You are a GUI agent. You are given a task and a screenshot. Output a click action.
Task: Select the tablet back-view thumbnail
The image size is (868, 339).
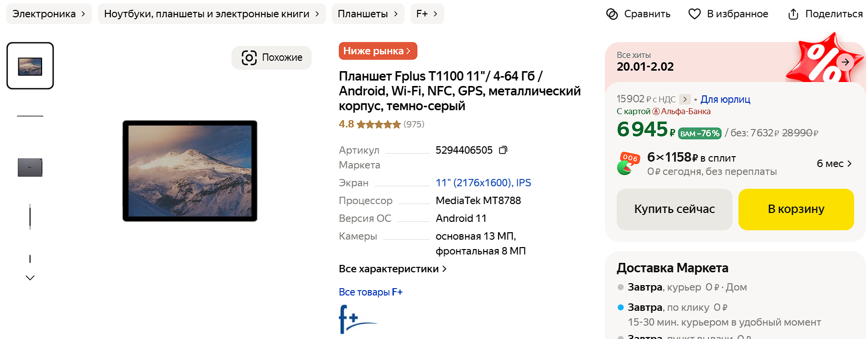pyautogui.click(x=30, y=168)
